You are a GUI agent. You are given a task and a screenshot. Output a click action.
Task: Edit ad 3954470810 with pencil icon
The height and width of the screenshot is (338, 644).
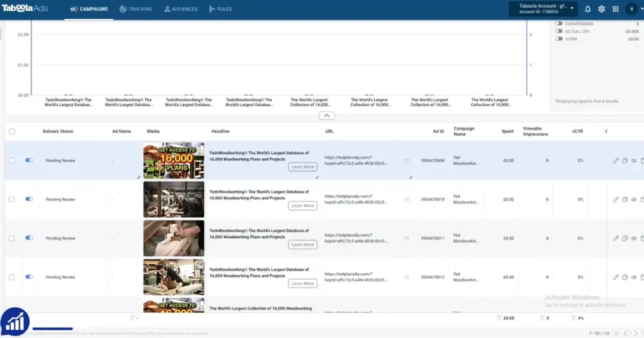(x=616, y=199)
